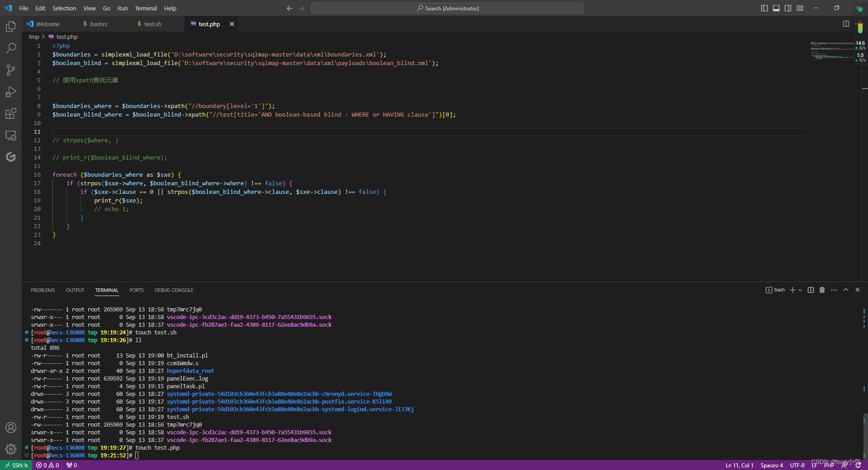The image size is (868, 470).
Task: Go forward using the navigation arrow
Action: pos(302,8)
